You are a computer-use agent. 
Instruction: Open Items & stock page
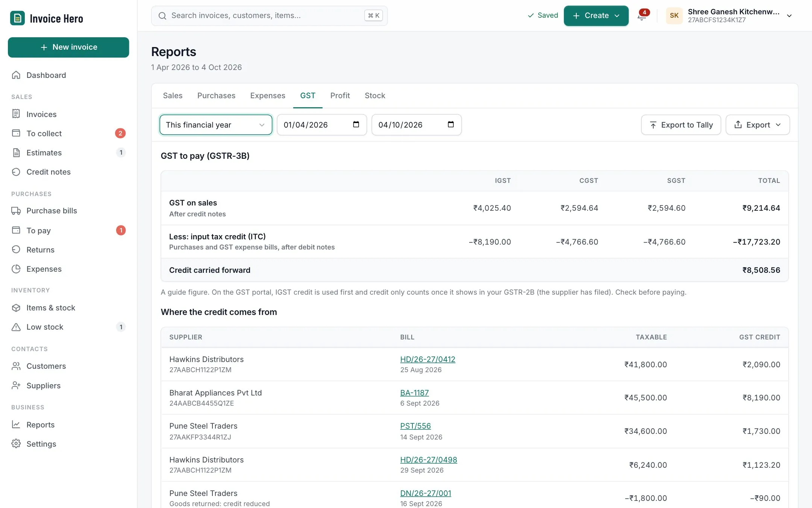[x=68, y=308]
